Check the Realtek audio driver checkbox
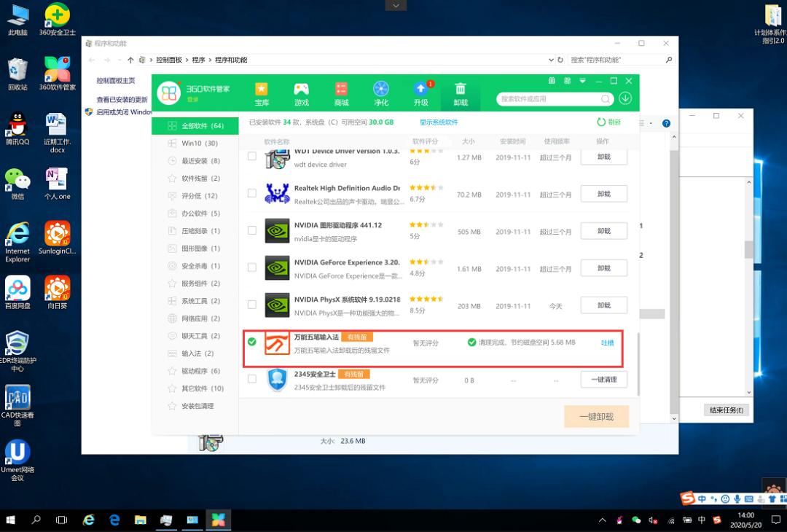This screenshot has width=787, height=532. (x=251, y=193)
